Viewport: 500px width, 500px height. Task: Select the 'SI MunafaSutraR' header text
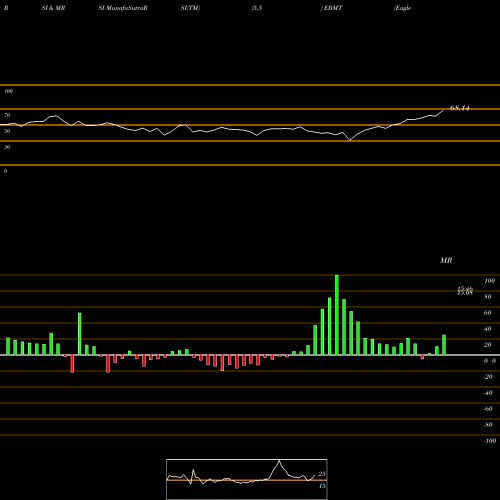click(x=123, y=8)
